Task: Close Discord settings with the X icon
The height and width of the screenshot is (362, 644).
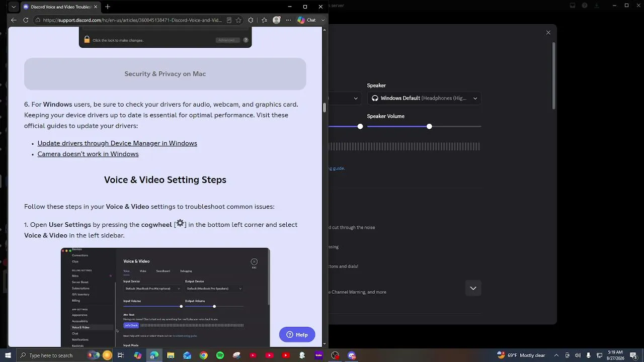Action: pos(548,33)
